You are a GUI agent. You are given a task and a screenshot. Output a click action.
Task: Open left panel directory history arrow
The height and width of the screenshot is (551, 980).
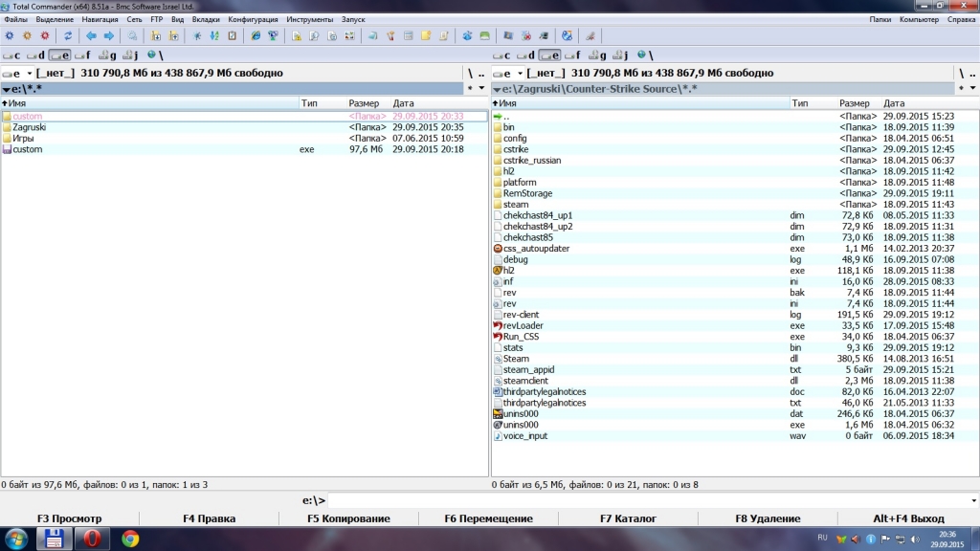pyautogui.click(x=481, y=88)
